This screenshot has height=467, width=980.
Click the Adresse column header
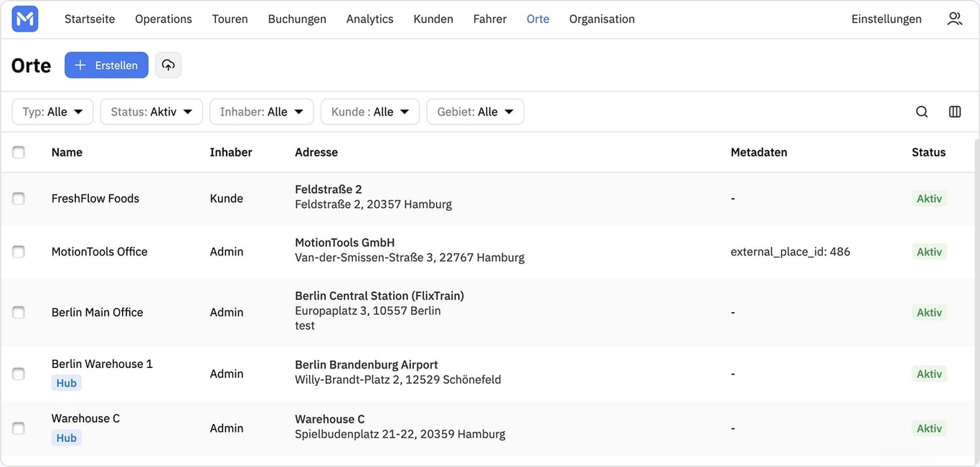tap(316, 152)
